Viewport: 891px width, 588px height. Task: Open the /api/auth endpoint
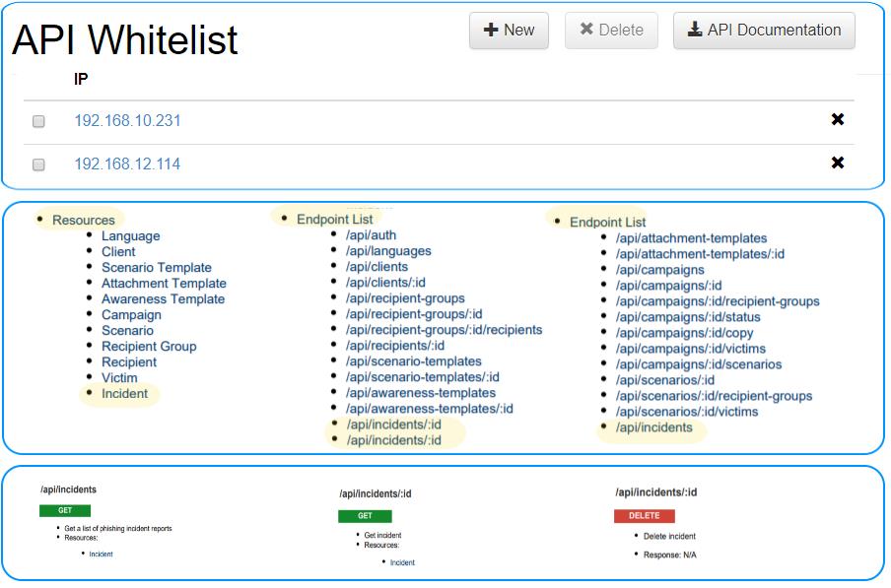[371, 235]
